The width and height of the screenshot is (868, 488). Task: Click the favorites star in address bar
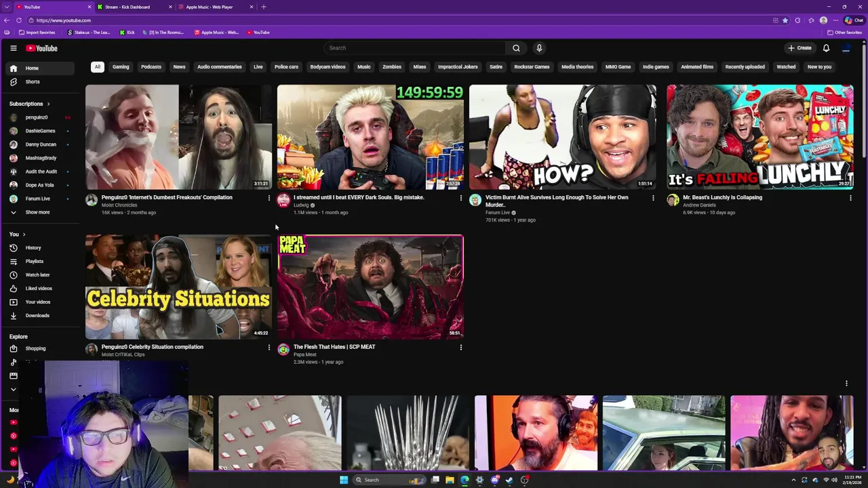[785, 20]
